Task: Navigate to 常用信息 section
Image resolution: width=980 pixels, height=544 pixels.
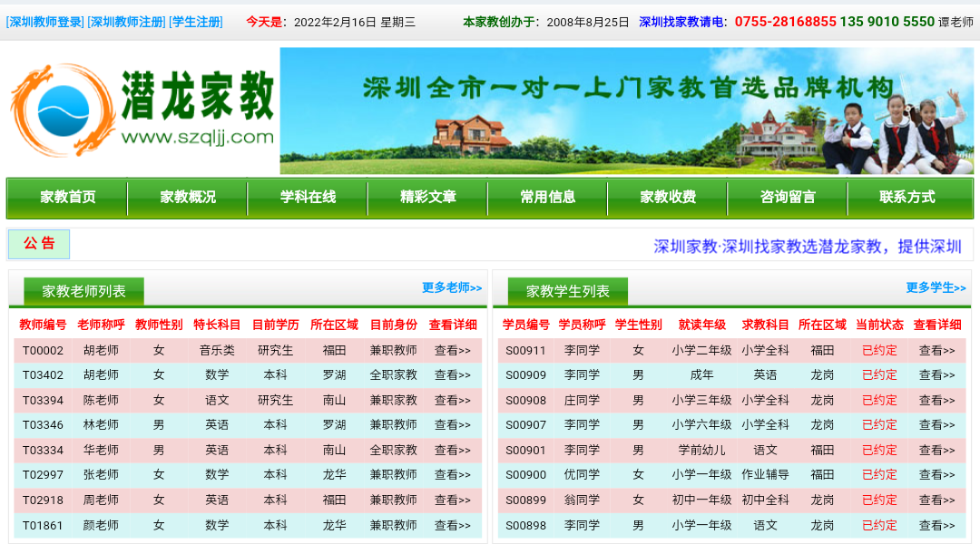Action: point(548,197)
